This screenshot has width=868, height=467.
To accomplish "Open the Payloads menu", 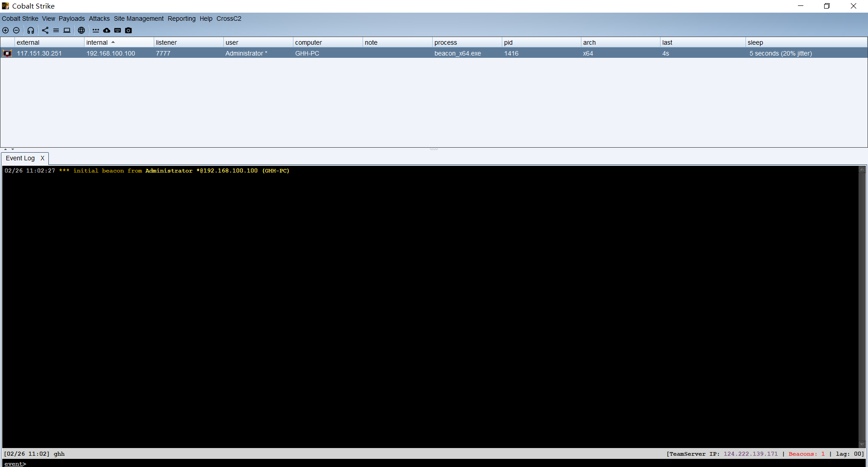I will point(71,19).
